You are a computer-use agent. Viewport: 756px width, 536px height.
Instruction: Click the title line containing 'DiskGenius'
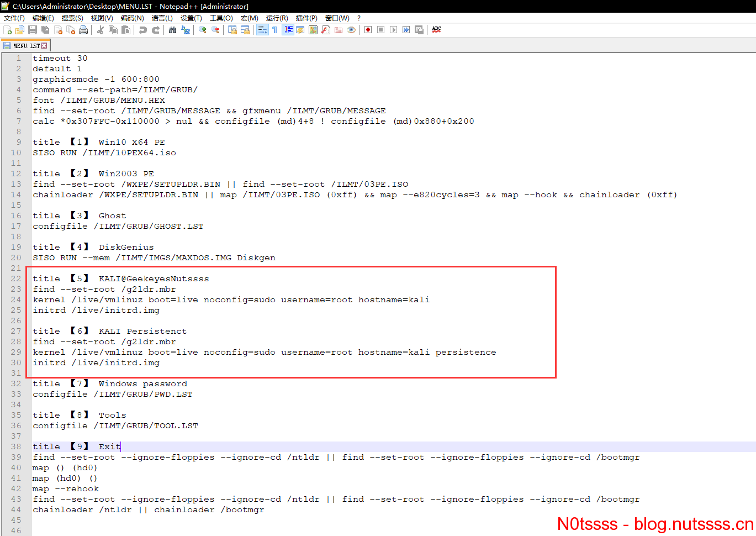point(93,247)
